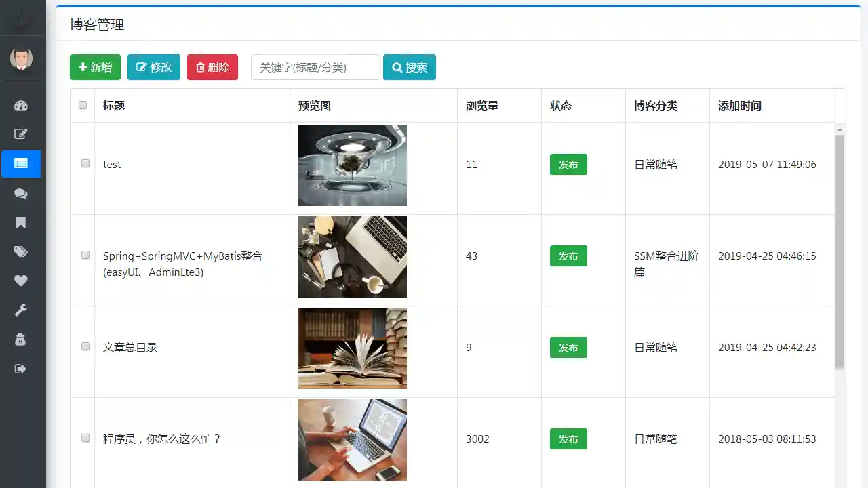Toggle the select-all checkbox in the table header
Screen dimensions: 868x488
click(82, 105)
